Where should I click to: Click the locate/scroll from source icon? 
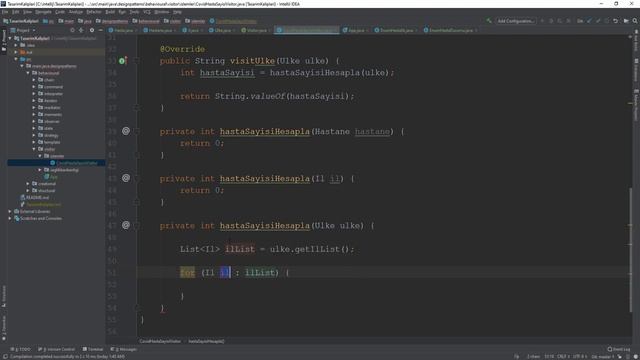72,30
